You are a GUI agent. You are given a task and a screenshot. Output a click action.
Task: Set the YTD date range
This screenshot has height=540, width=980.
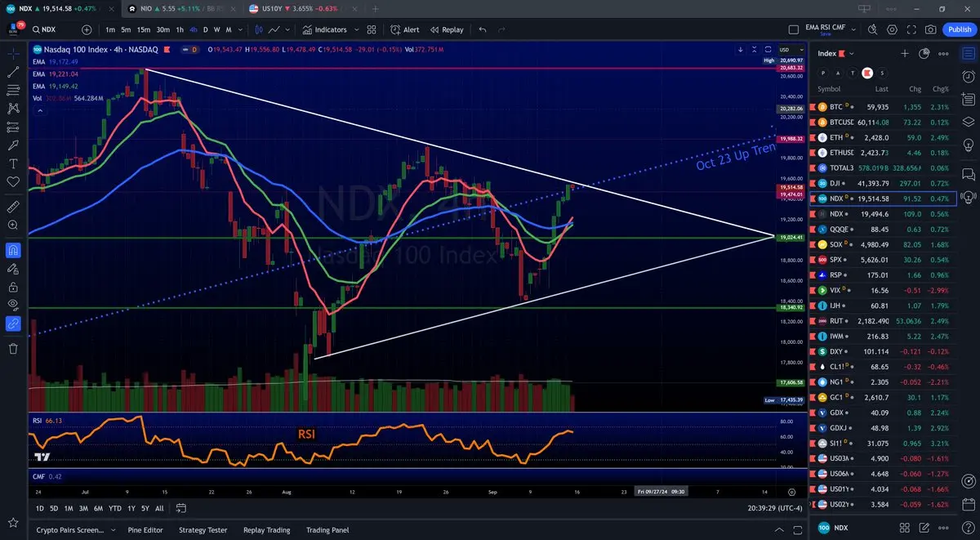pos(115,508)
